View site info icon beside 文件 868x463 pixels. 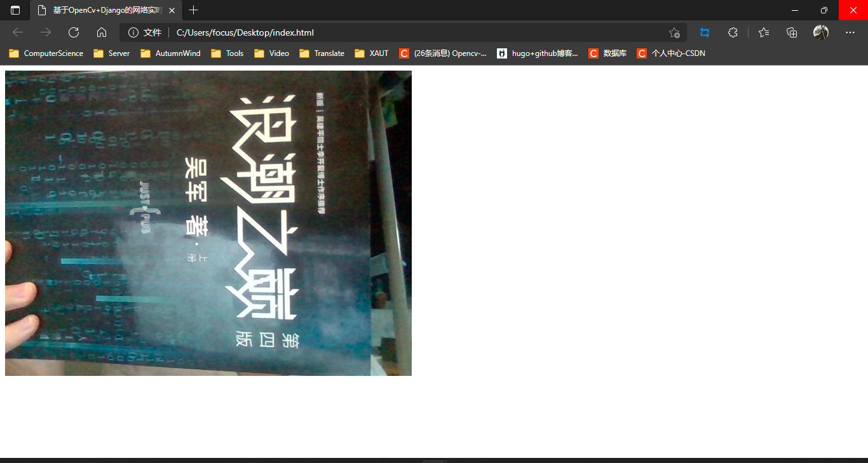(x=133, y=32)
